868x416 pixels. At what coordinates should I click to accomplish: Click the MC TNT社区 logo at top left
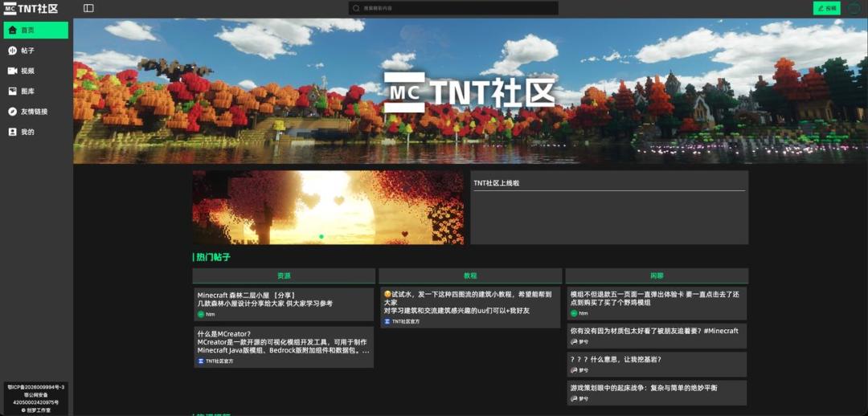[30, 8]
